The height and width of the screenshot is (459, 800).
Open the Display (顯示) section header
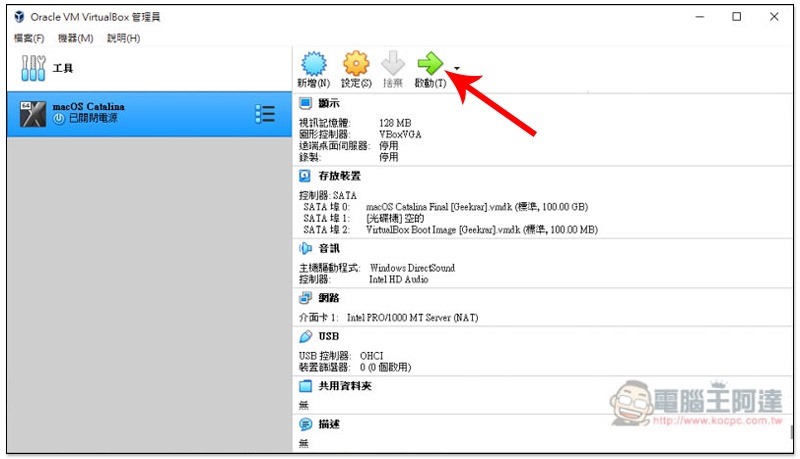(329, 104)
